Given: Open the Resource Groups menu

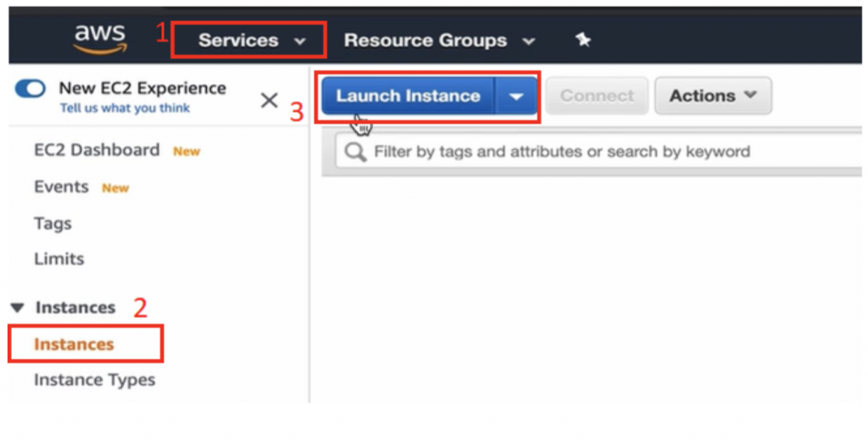Looking at the screenshot, I should (x=440, y=41).
